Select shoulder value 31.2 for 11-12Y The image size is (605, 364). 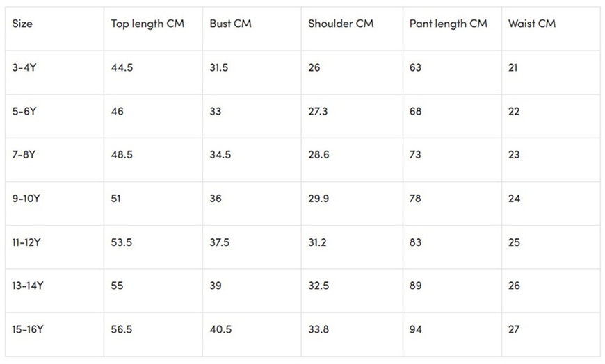point(318,242)
